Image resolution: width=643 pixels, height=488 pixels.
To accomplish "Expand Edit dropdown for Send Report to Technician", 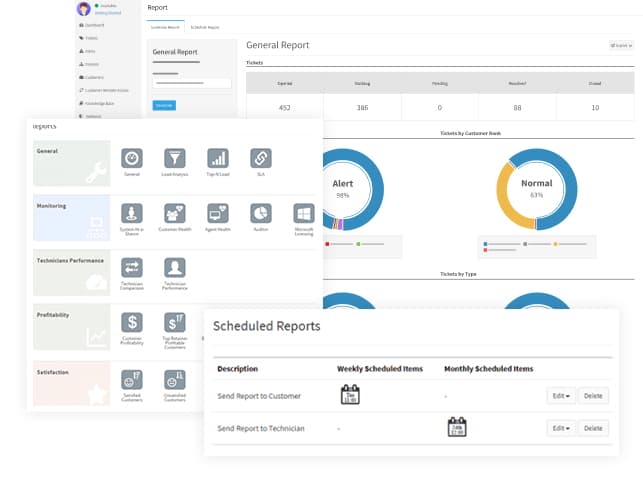I will click(560, 428).
